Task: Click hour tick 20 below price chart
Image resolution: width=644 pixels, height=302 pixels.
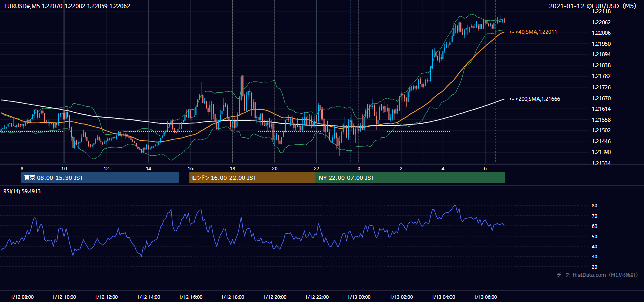Action: point(274,168)
